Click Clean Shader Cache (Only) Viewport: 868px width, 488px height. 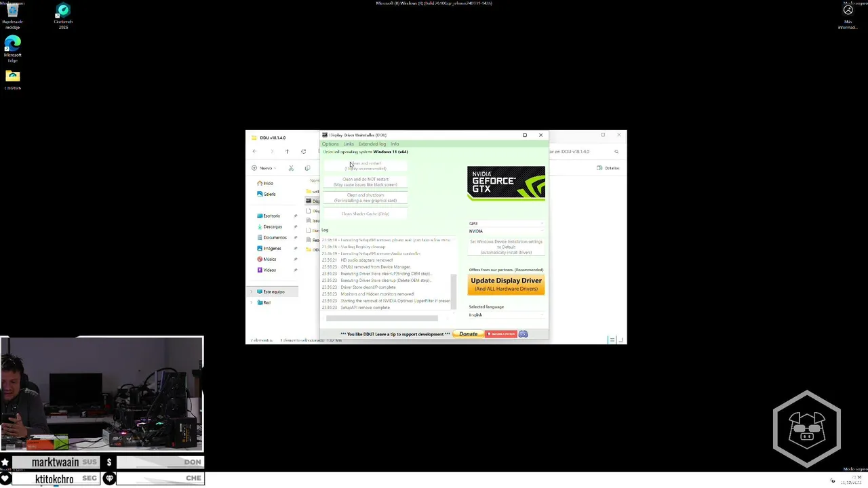click(x=366, y=213)
